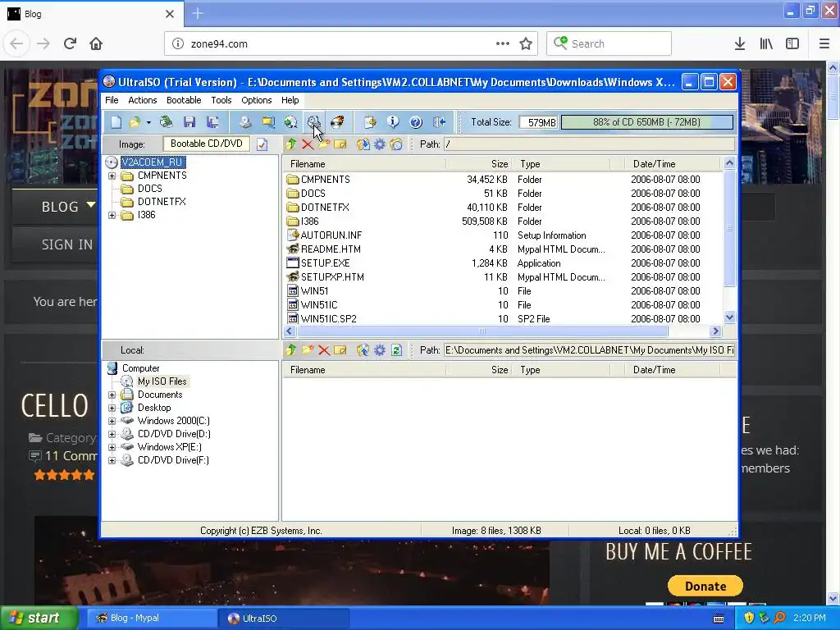This screenshot has width=840, height=630.
Task: Click red Delete icon in Local pane toolbar
Action: tap(324, 350)
